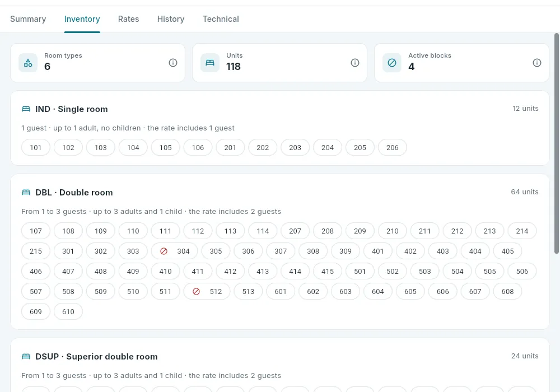560x392 pixels.
Task: Click the bed icon beside DBL Double room
Action: tap(26, 193)
